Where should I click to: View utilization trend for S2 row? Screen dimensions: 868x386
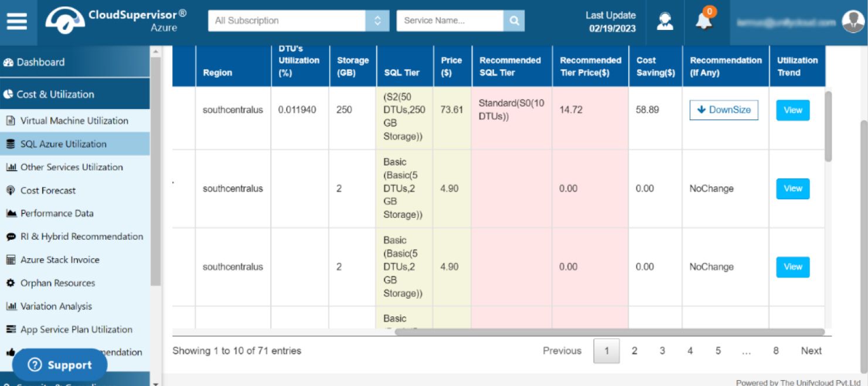[x=793, y=110]
